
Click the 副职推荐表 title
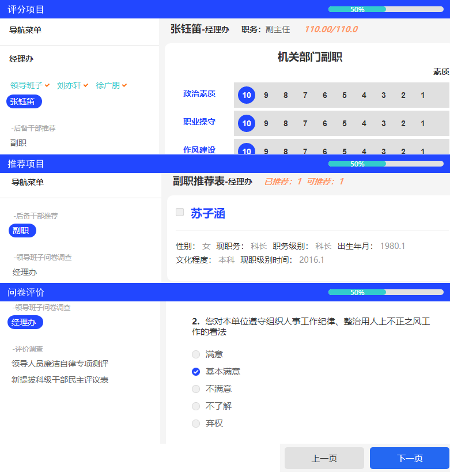[198, 181]
